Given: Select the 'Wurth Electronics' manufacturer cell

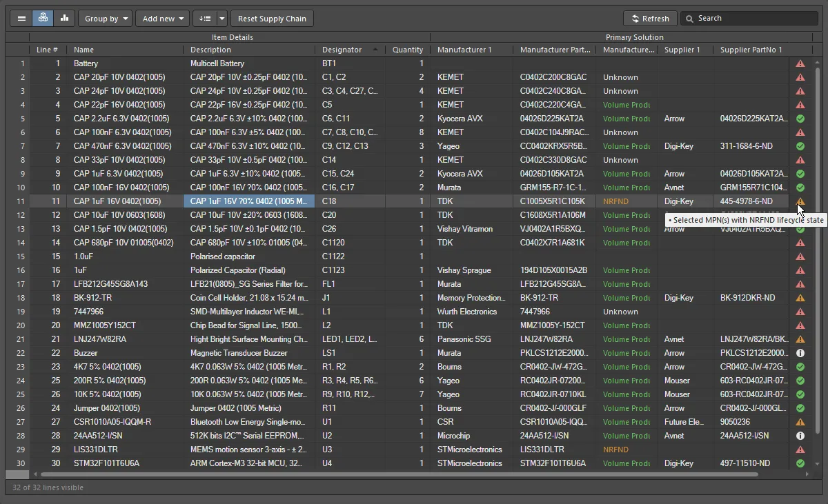Looking at the screenshot, I should (x=472, y=312).
